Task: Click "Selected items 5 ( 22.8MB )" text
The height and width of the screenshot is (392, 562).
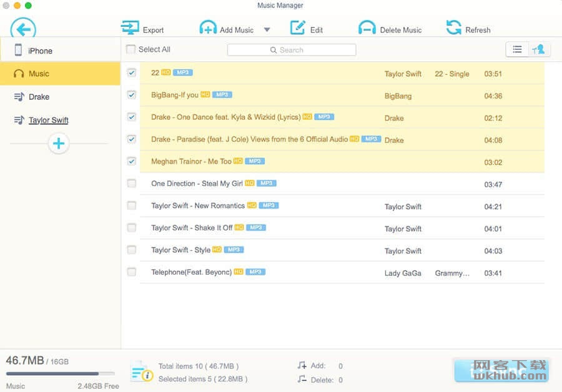Action: pos(203,379)
